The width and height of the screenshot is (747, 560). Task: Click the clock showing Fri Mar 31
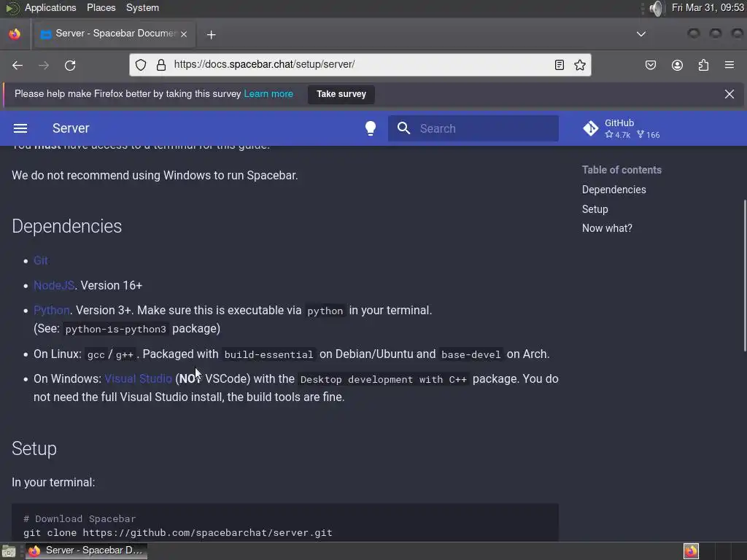click(x=708, y=7)
